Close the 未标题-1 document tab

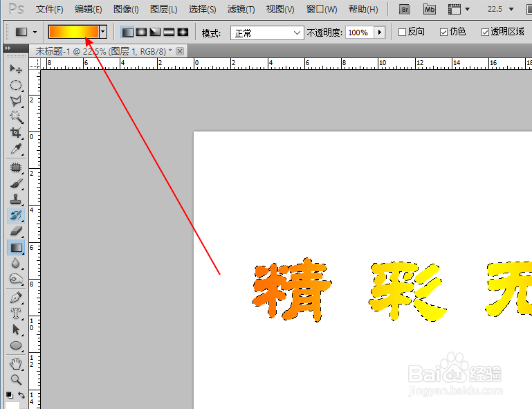(x=180, y=51)
